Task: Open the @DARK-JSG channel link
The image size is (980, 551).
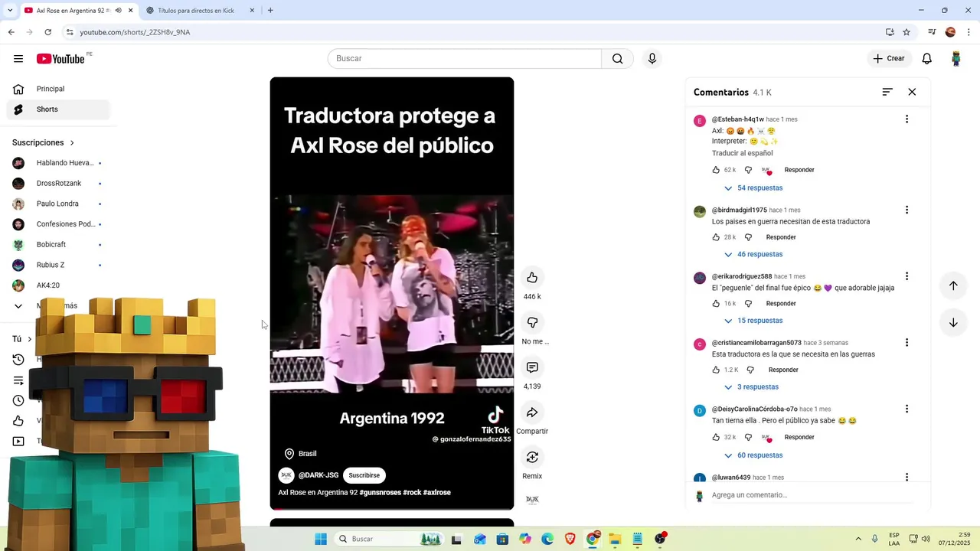Action: 318,475
